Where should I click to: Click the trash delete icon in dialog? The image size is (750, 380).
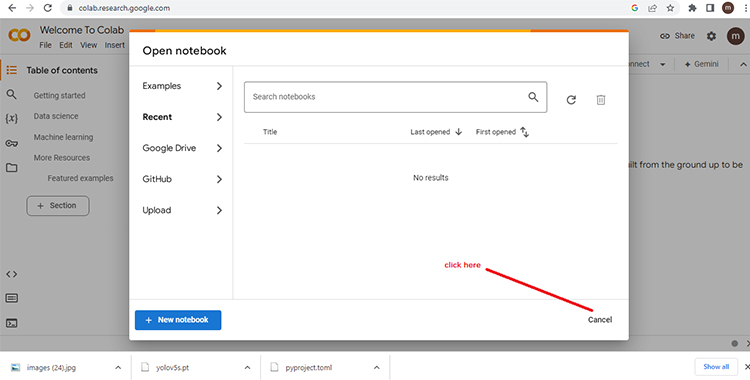tap(601, 100)
